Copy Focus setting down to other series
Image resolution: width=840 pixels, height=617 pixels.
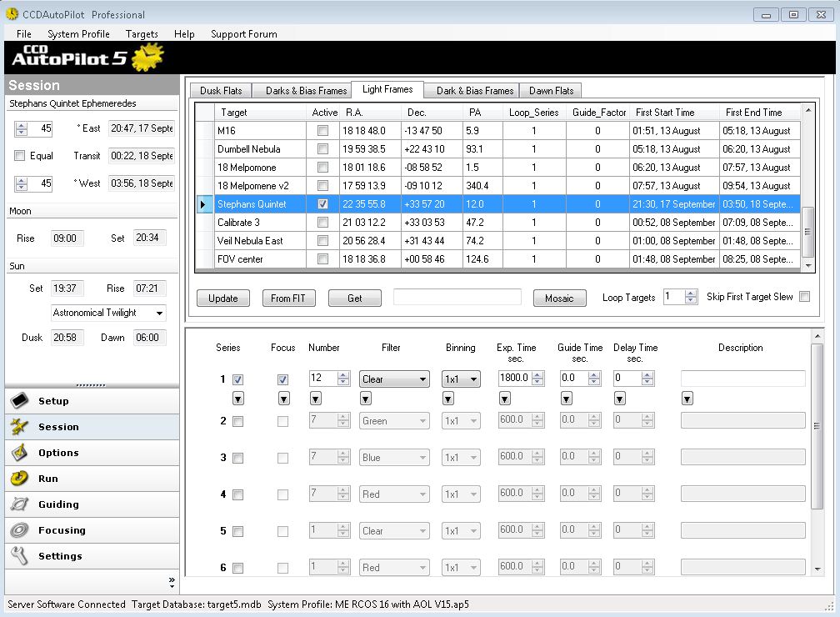coord(284,399)
